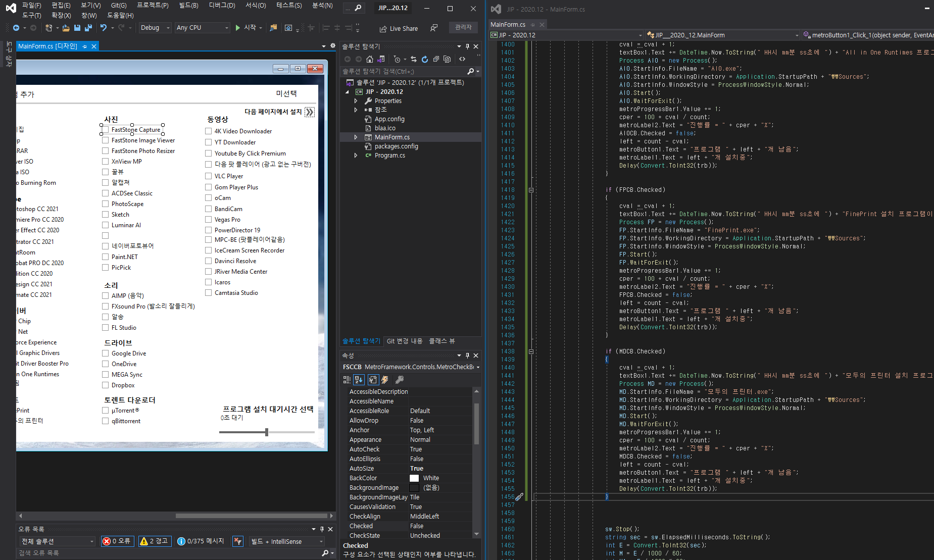The width and height of the screenshot is (934, 560).
Task: Click the Find in Files toolbar icon
Action: click(273, 28)
